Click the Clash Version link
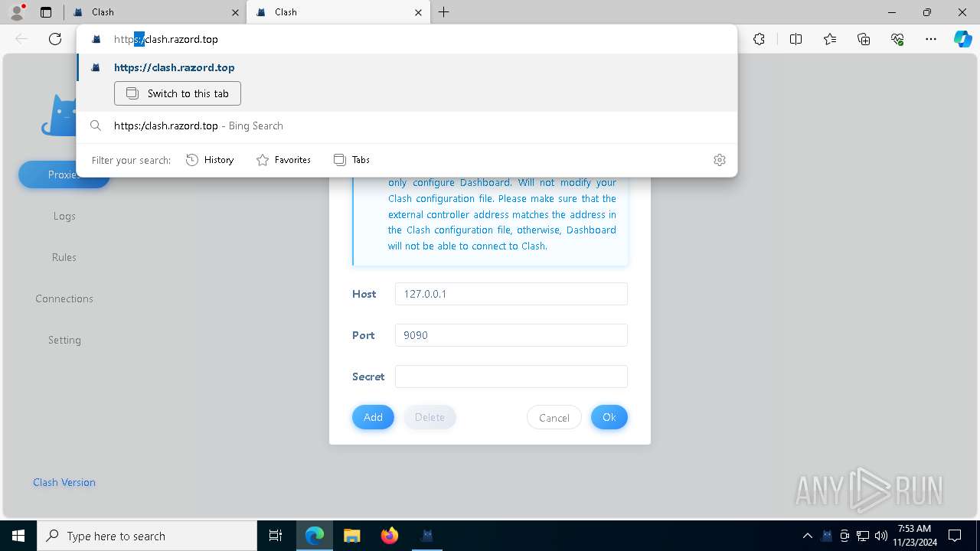Viewport: 980px width, 551px height. (x=64, y=482)
